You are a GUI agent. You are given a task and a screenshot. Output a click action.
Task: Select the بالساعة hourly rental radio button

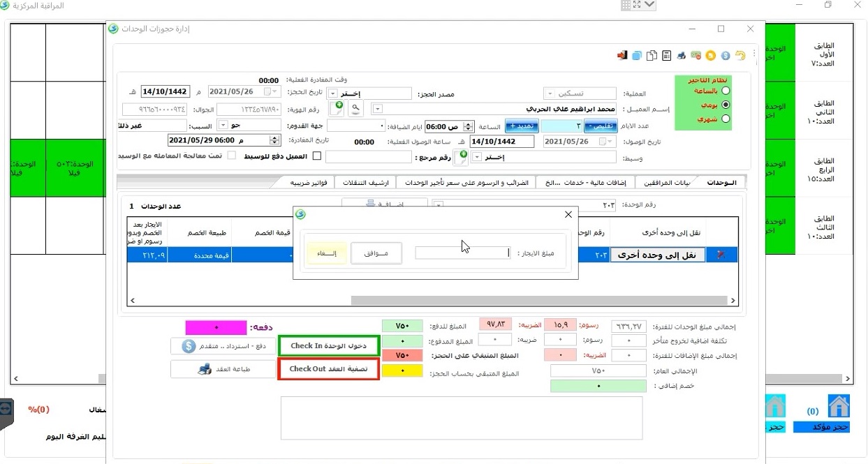(726, 91)
